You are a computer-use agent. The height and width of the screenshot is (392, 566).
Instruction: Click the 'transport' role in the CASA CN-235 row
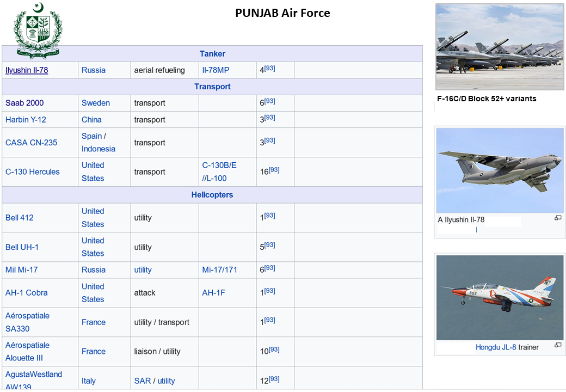click(150, 143)
